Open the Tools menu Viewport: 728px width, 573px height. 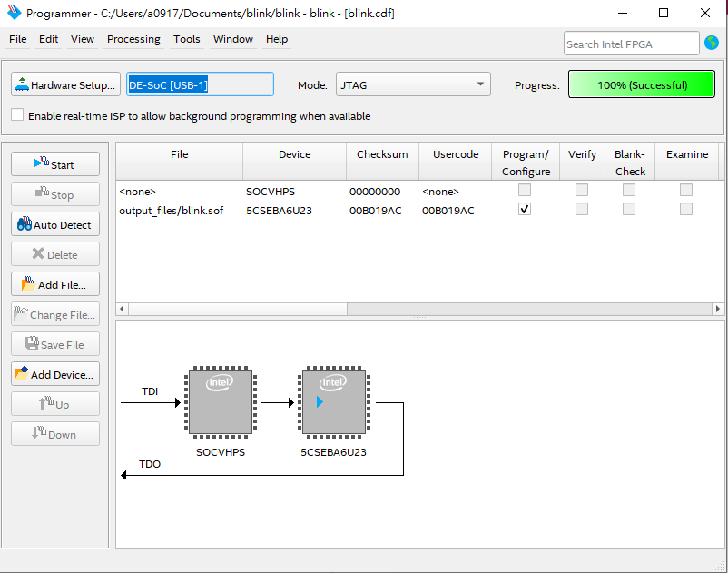point(186,39)
